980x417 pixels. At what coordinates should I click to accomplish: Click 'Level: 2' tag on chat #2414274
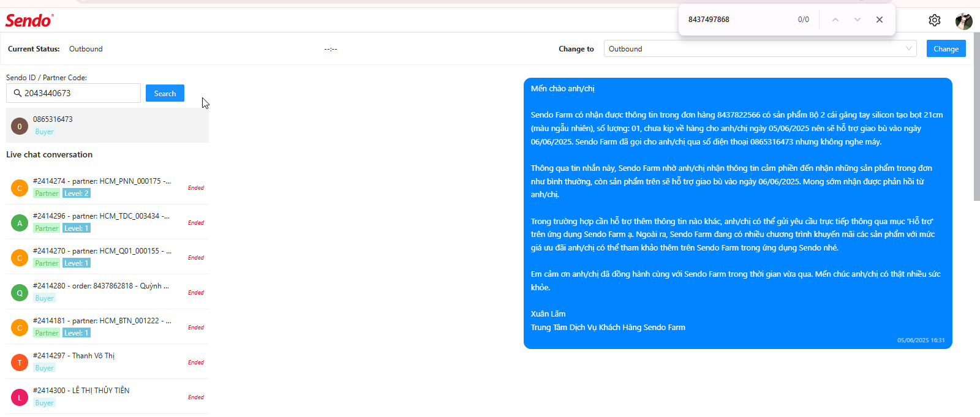pos(77,193)
